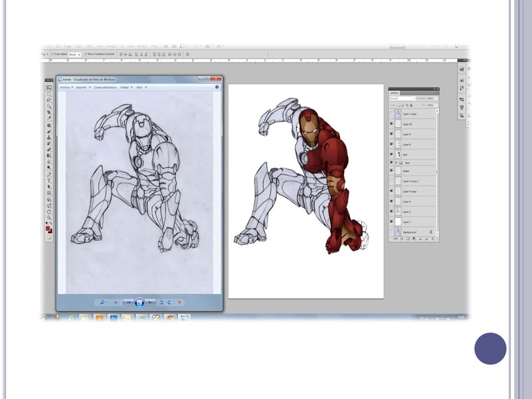Select the Rectangular Marquee tool
Screen dimensions: 532x399
click(49, 94)
